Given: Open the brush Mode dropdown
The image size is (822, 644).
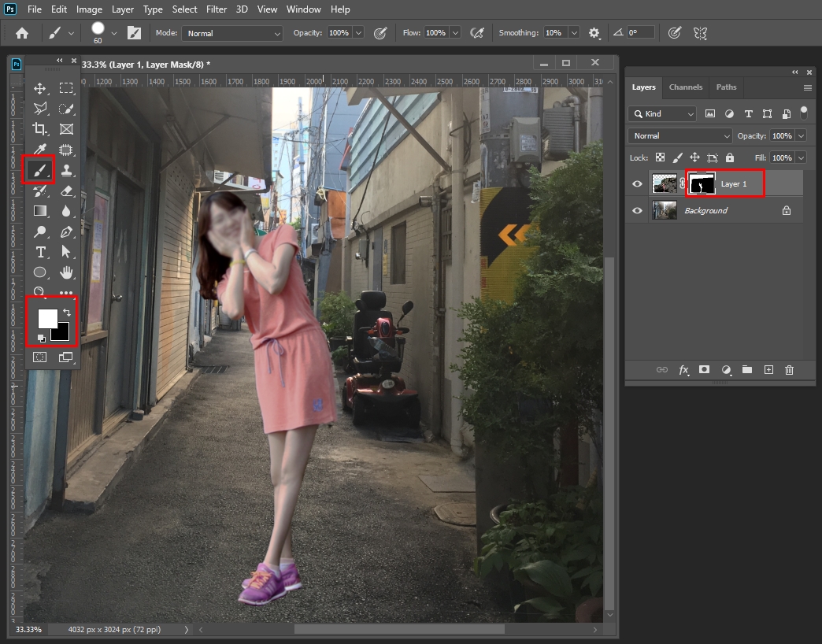Looking at the screenshot, I should [x=232, y=33].
